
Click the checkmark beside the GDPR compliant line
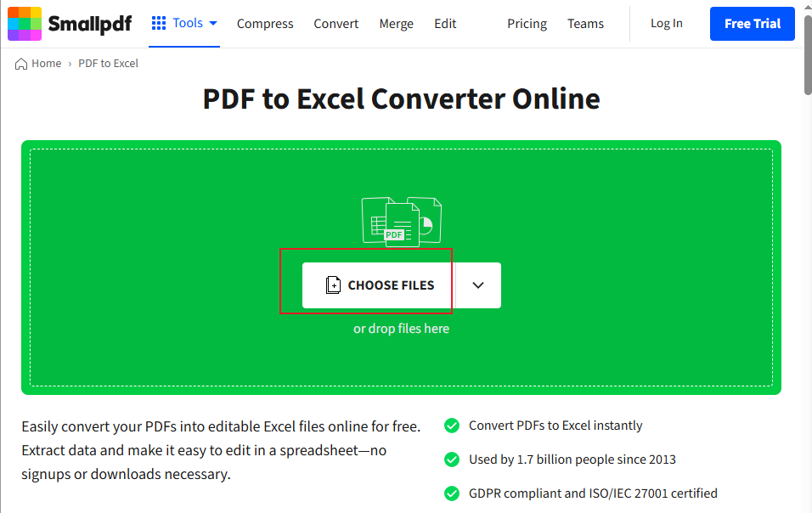pyautogui.click(x=452, y=493)
